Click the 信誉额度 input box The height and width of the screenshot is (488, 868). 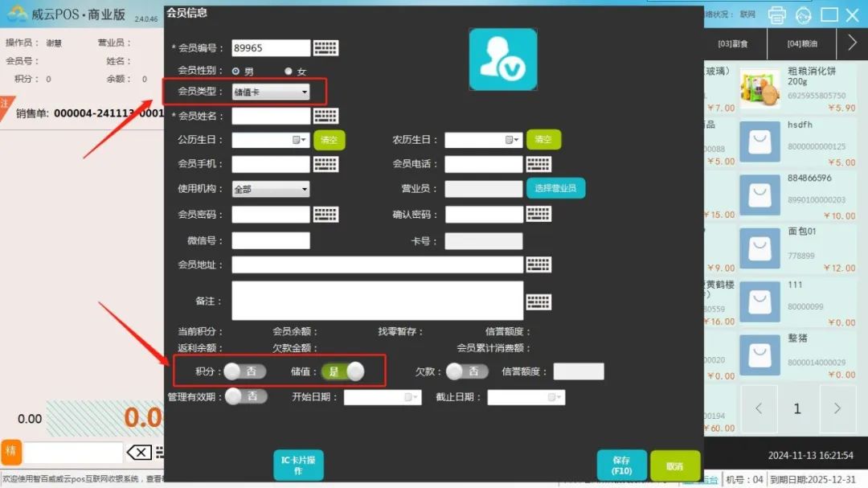(579, 371)
